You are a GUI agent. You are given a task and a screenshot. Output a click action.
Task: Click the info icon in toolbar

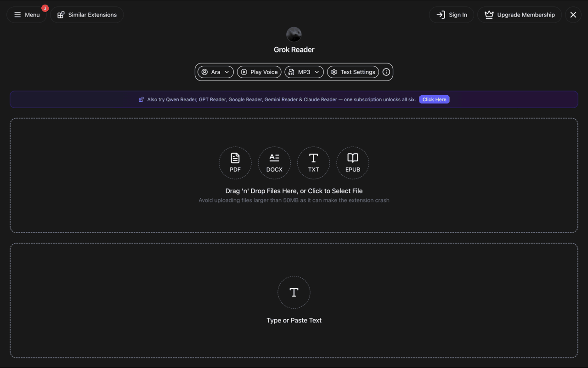tap(386, 72)
